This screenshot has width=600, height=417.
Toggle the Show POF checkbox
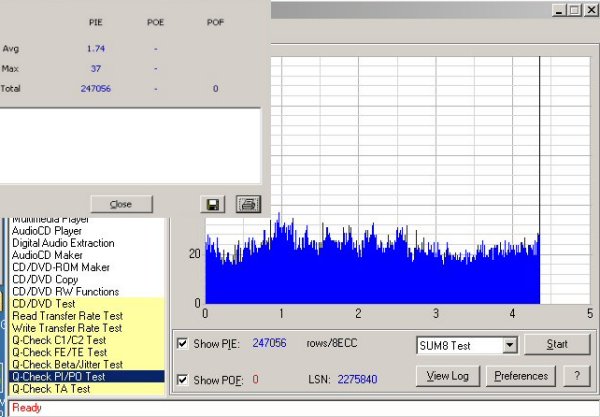coord(183,380)
